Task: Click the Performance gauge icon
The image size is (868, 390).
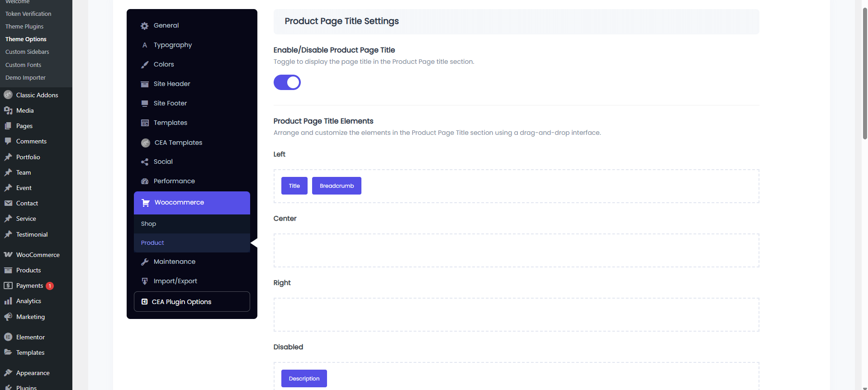Action: [145, 181]
